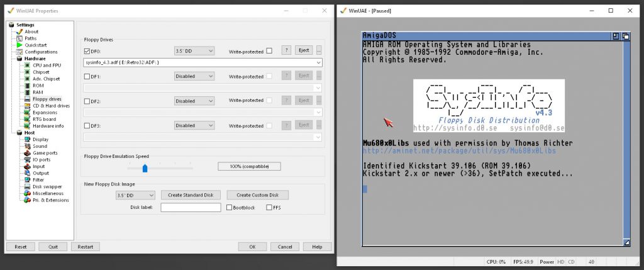Expand the sysinfo_4.3.adf image path dropdown

point(319,62)
